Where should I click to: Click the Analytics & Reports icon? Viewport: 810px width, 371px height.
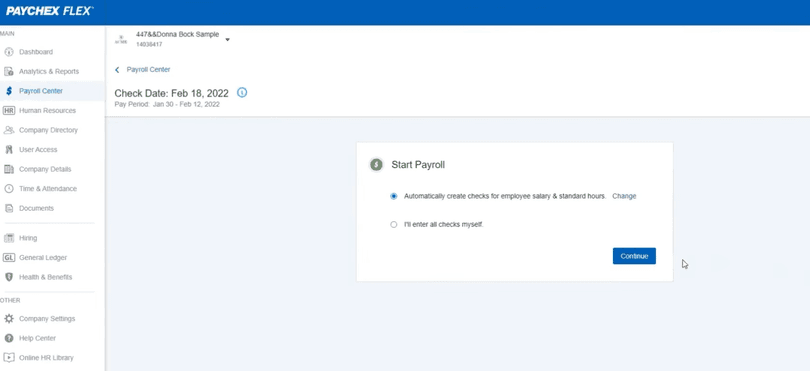click(x=9, y=71)
